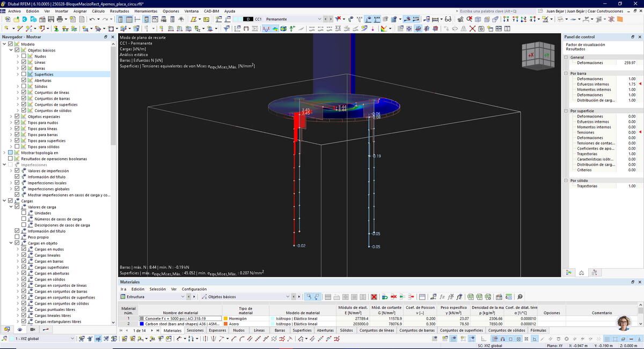Collapse the Cargas tree node
Image resolution: width=644 pixels, height=349 pixels.
(x=4, y=201)
